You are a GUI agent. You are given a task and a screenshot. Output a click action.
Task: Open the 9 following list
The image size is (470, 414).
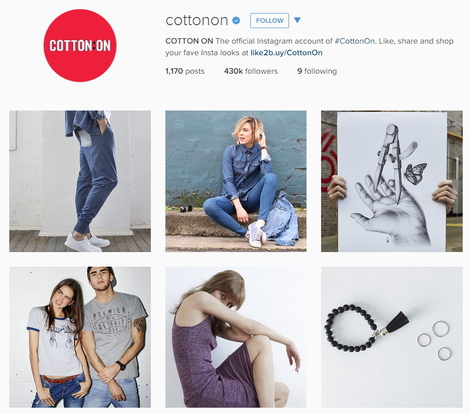tap(317, 71)
